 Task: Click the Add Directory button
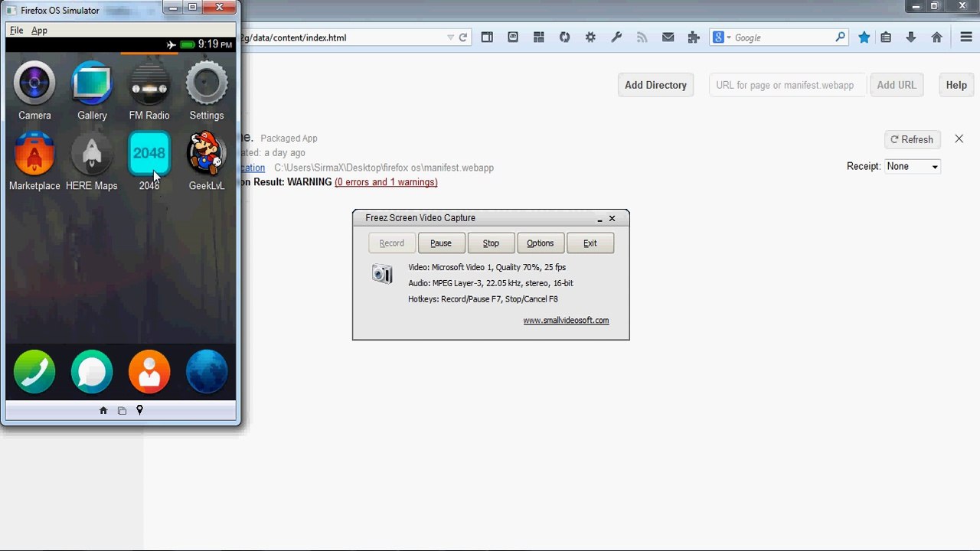[655, 85]
